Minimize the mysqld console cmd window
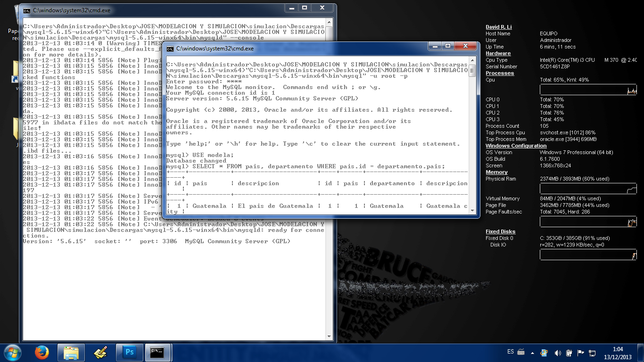 (x=292, y=8)
